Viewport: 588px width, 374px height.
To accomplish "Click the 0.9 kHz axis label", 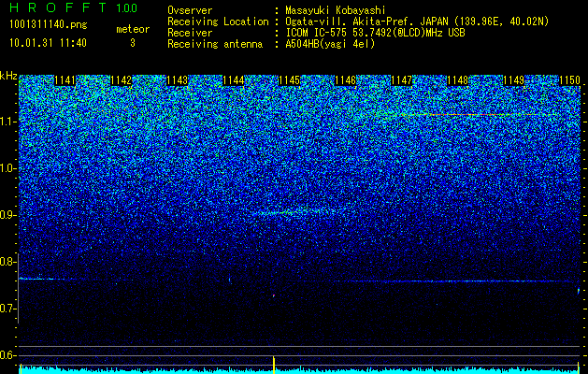I will pos(7,215).
